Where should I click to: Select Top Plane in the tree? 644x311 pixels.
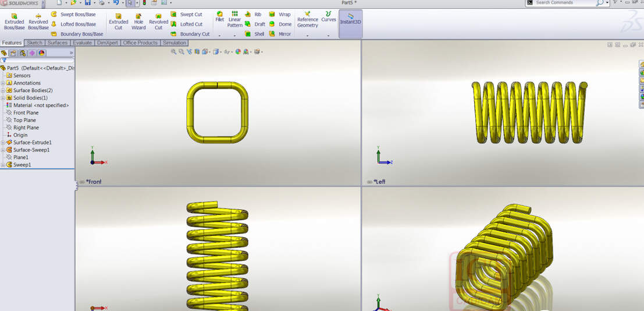pos(21,120)
